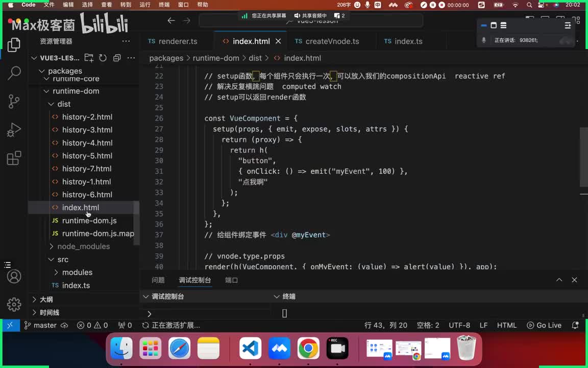This screenshot has height=368, width=588.
Task: Collapse all folders in explorer
Action: tap(117, 58)
